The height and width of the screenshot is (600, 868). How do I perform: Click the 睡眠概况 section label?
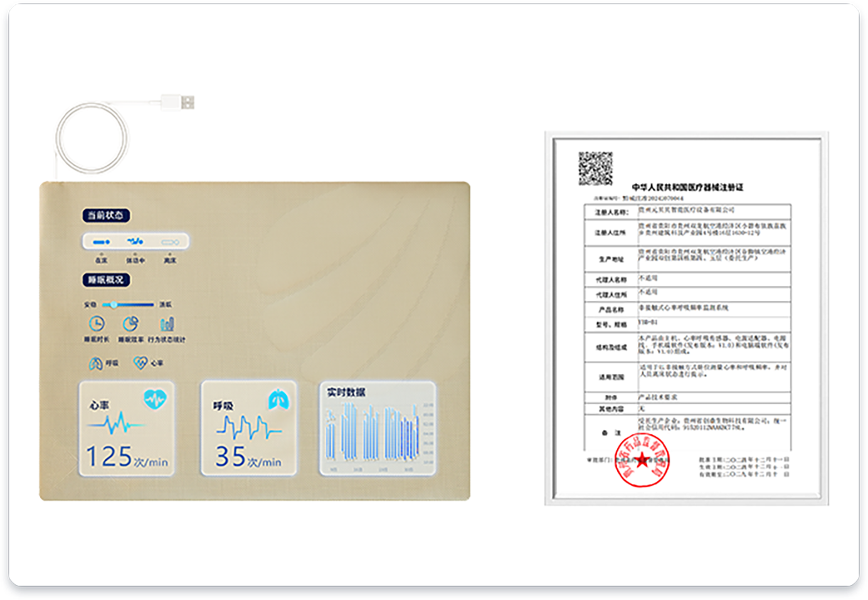point(105,280)
